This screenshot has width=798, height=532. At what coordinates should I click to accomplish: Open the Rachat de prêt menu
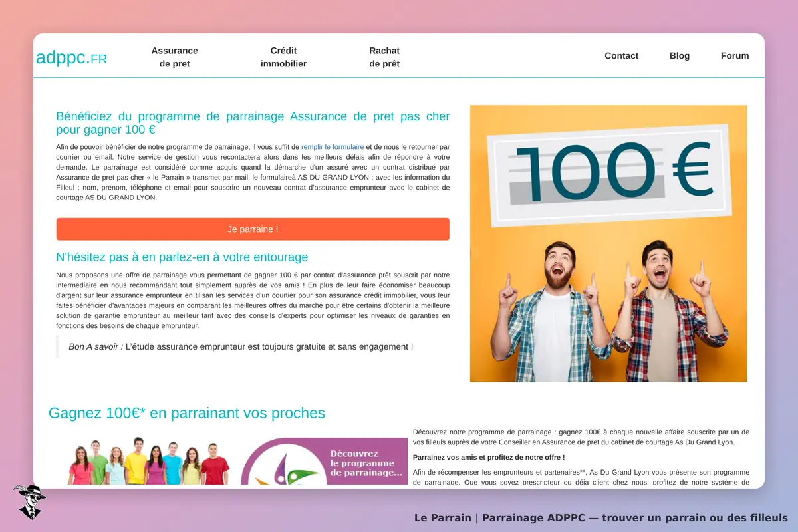tap(384, 57)
